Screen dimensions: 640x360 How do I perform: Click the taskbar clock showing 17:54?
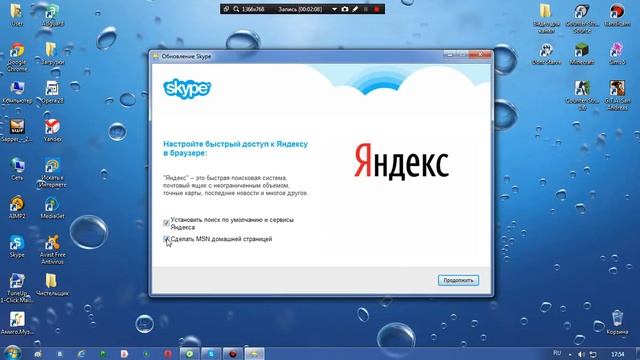tap(618, 354)
